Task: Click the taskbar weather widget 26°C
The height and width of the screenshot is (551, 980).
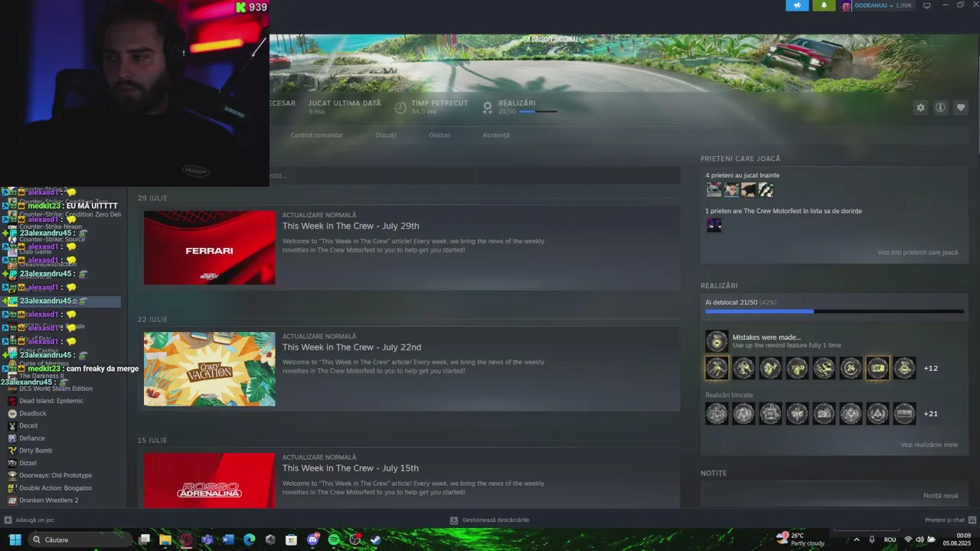Action: [x=800, y=539]
